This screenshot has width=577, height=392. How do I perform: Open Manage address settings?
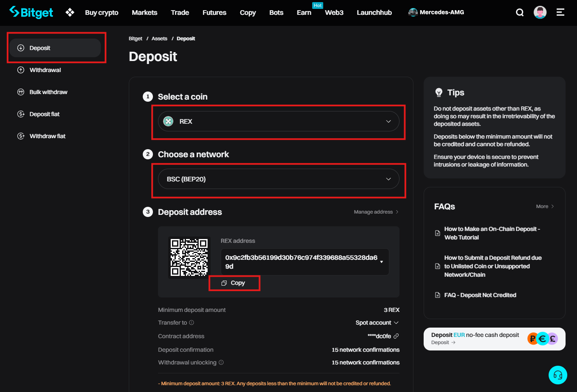coord(375,211)
